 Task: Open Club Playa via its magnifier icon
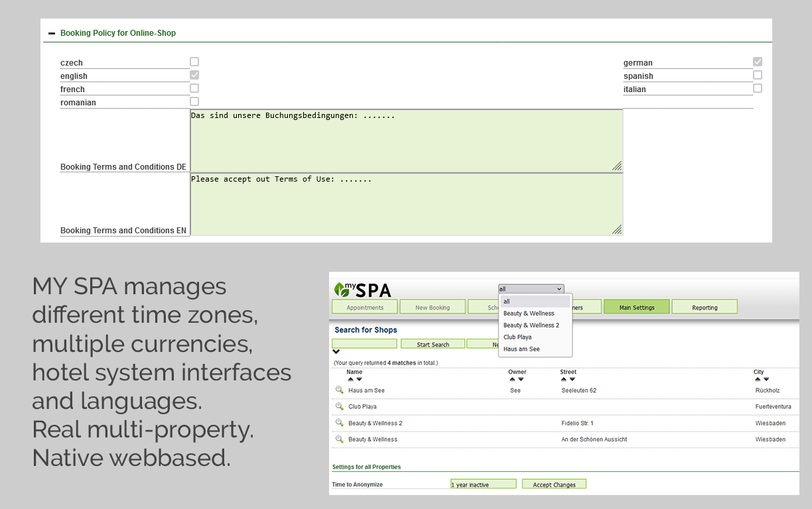point(339,406)
